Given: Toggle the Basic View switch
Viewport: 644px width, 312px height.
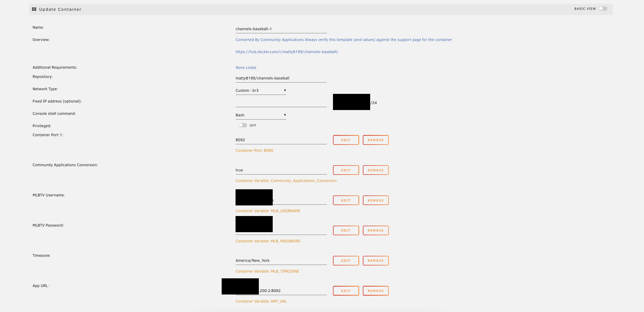Looking at the screenshot, I should 603,9.
